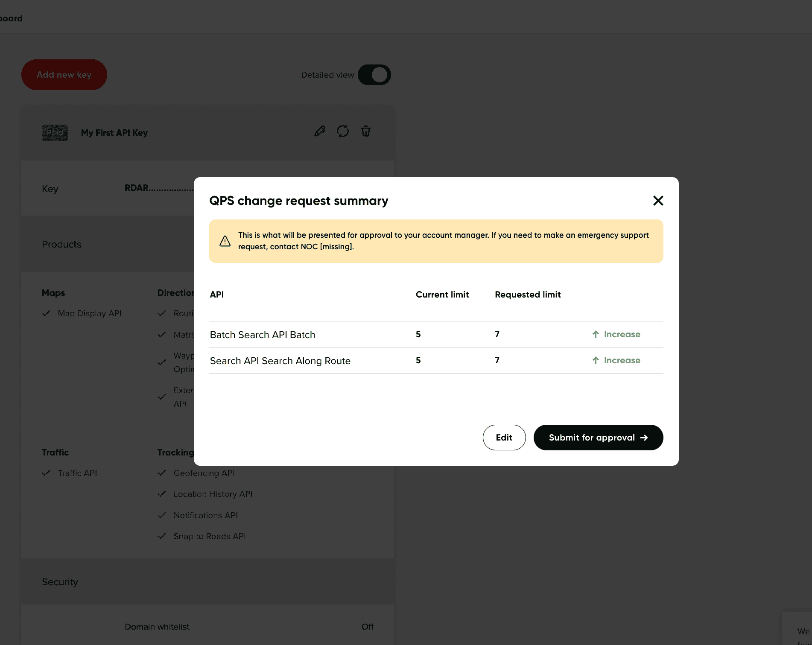Click the Edit button in the dialog
812x645 pixels.
[504, 438]
